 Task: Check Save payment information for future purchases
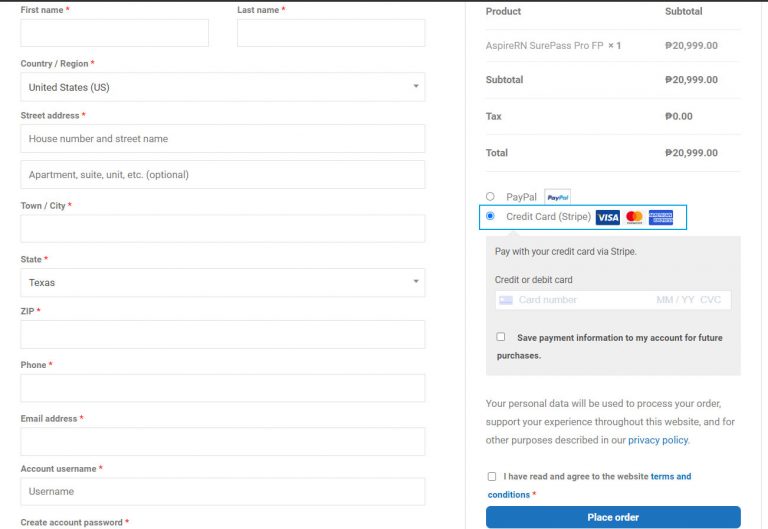click(x=501, y=337)
